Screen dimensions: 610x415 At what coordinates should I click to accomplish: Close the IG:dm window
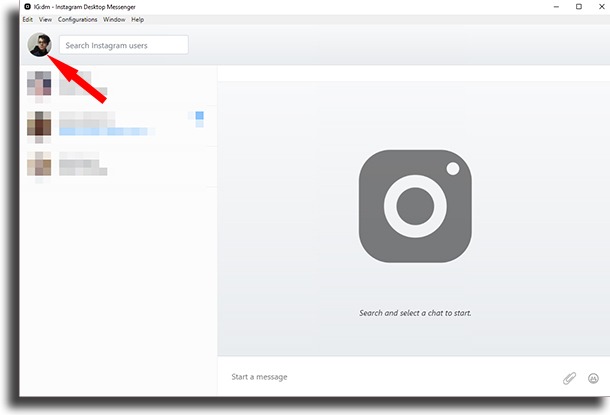pyautogui.click(x=601, y=7)
